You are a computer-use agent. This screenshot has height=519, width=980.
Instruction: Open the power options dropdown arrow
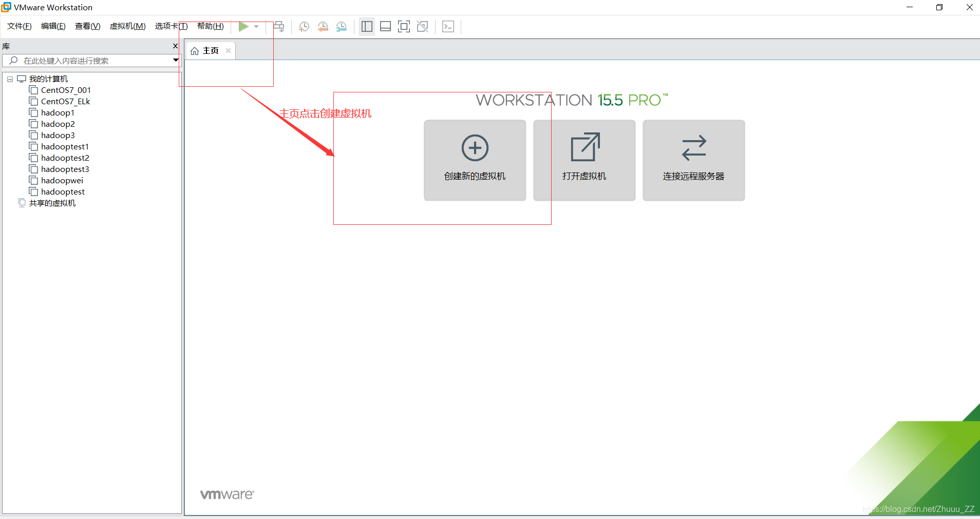pos(256,27)
